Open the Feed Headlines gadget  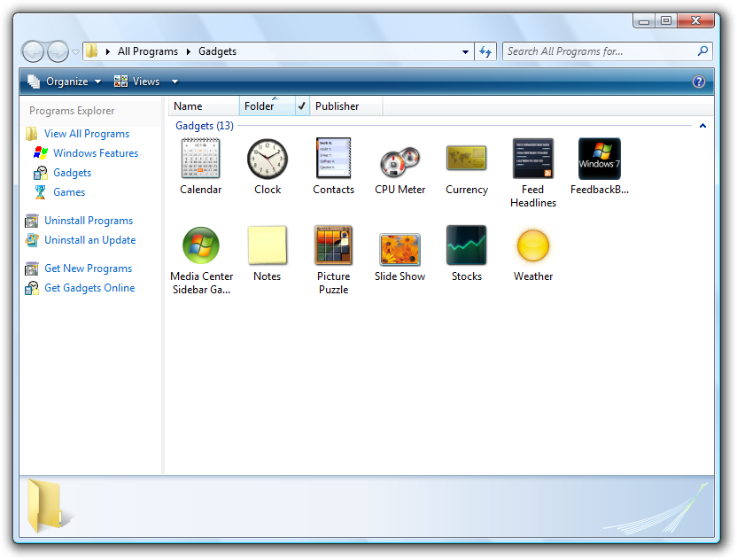(x=533, y=159)
